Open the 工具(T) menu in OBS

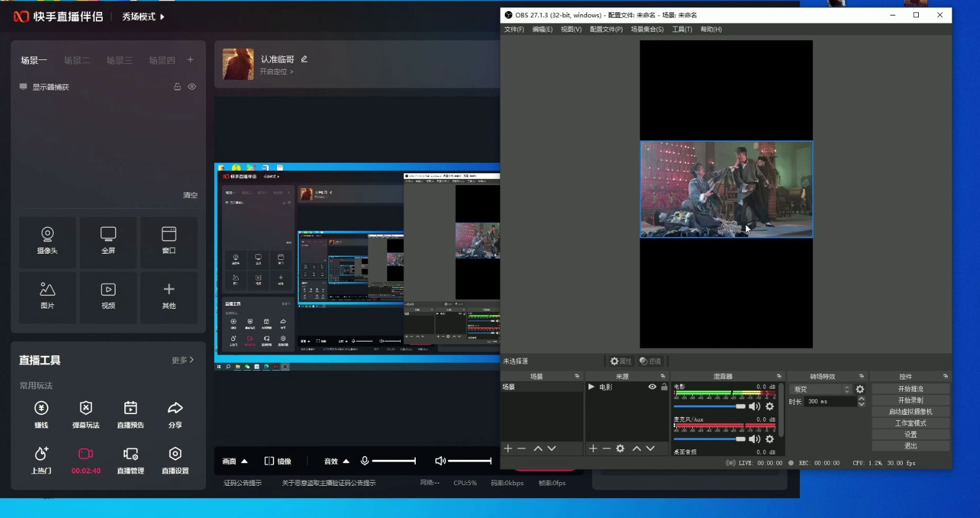click(x=682, y=29)
